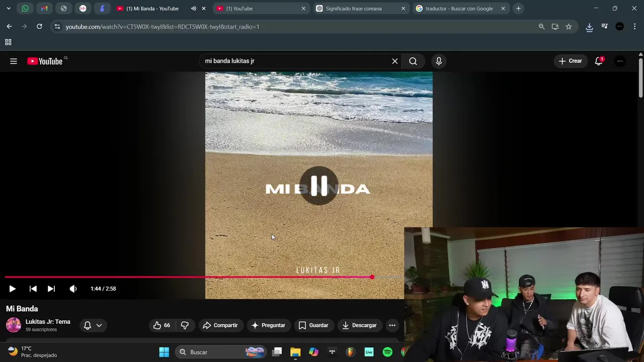Mute the video player volume
Image resolution: width=644 pixels, height=362 pixels.
73,289
